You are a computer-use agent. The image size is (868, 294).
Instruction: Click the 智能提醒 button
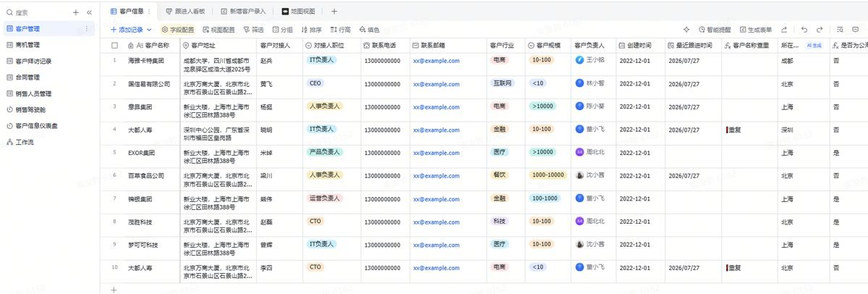tap(715, 30)
